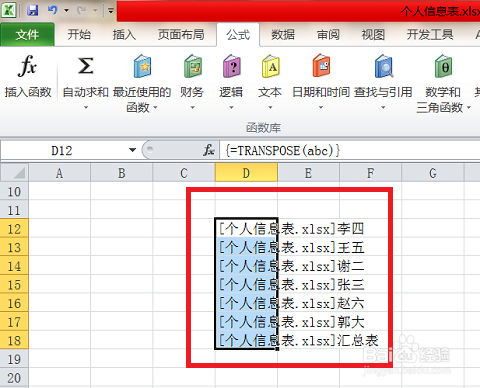Select column A header
This screenshot has width=480, height=388.
(x=59, y=173)
